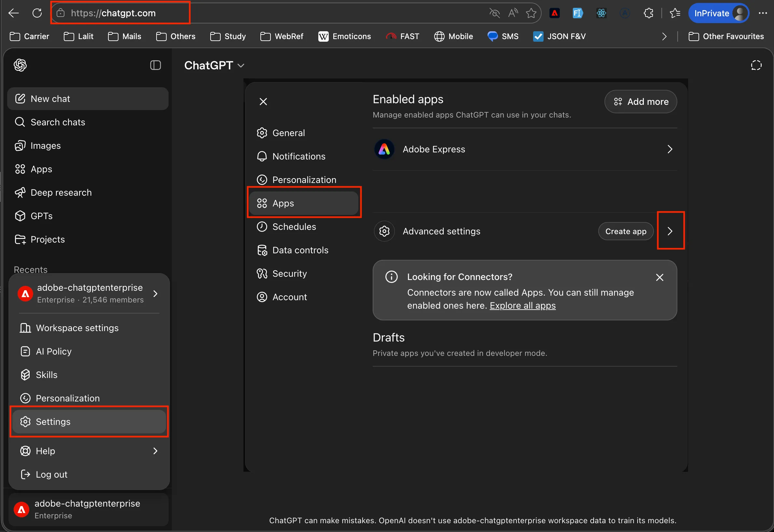Expand Adobe Express app details chevron
774x532 pixels.
click(x=670, y=149)
